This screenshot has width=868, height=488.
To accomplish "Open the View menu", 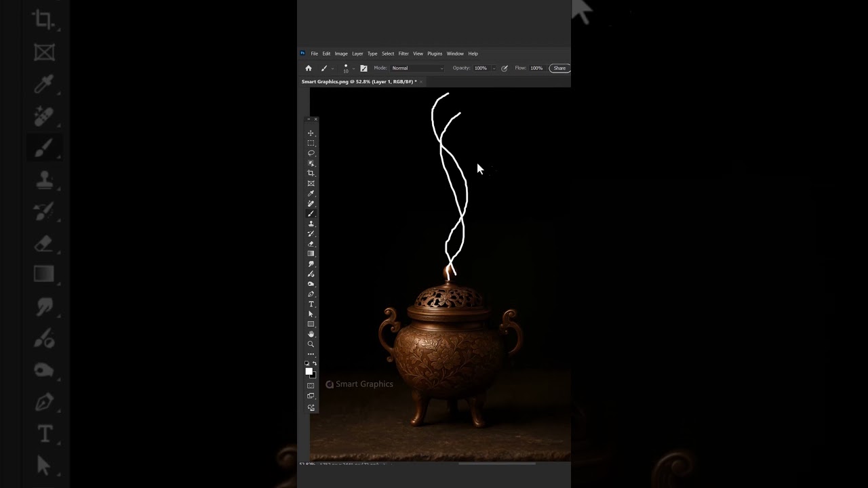I will click(418, 54).
